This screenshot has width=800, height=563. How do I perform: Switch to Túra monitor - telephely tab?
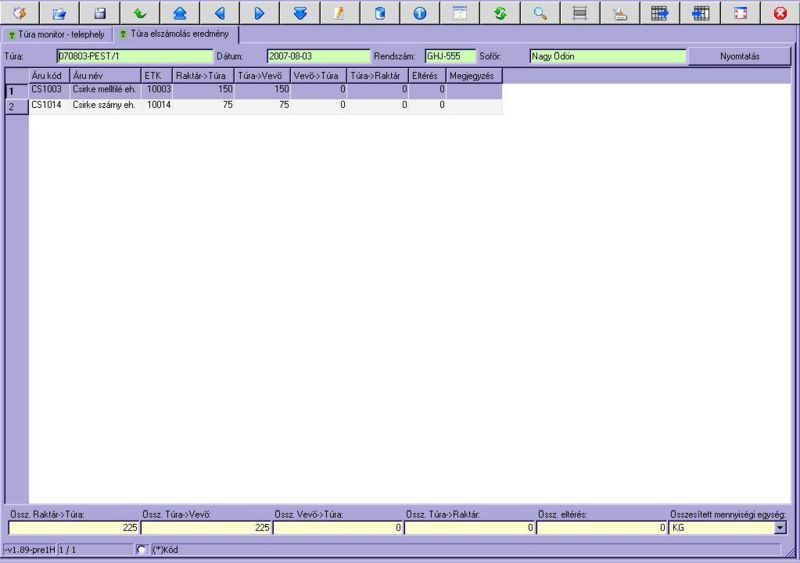56,34
